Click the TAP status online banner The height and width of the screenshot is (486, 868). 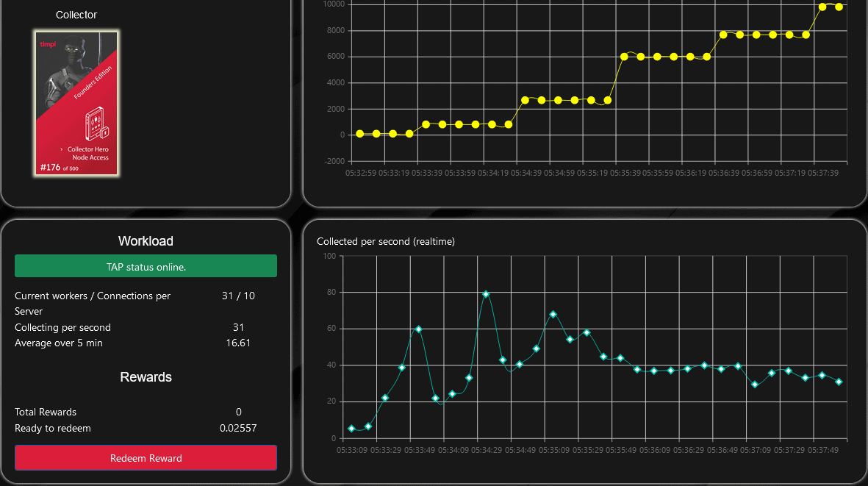146,266
